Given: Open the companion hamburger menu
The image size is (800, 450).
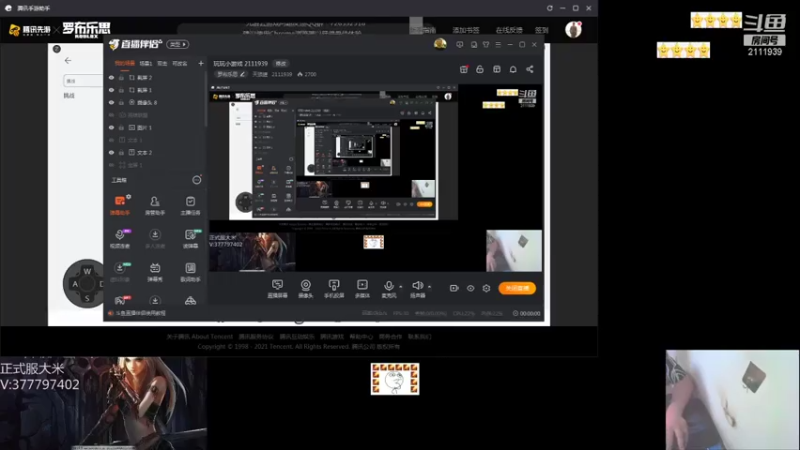Looking at the screenshot, I should coord(498,44).
